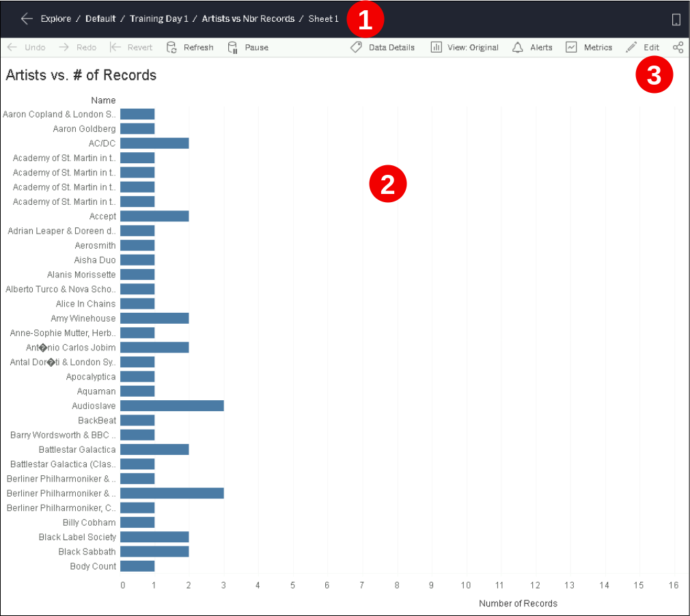This screenshot has width=690, height=616.
Task: Click the back arrow in header
Action: [27, 18]
